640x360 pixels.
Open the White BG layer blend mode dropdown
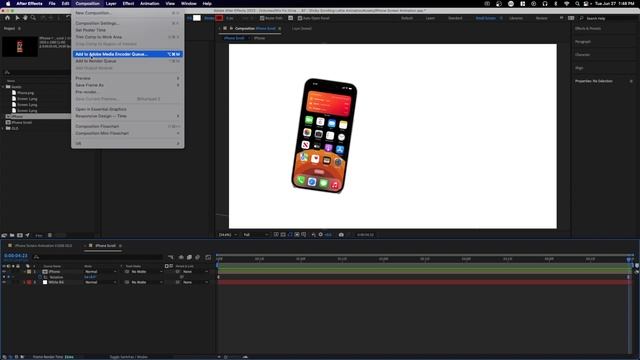click(100, 282)
